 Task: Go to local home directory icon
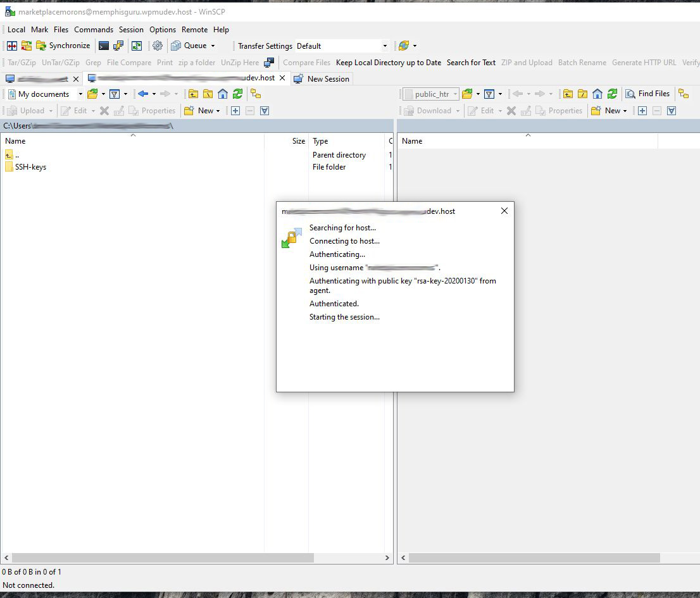[x=223, y=94]
